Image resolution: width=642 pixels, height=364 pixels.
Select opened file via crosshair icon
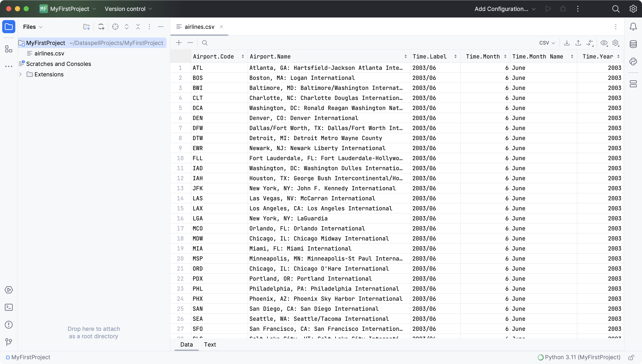pos(115,27)
